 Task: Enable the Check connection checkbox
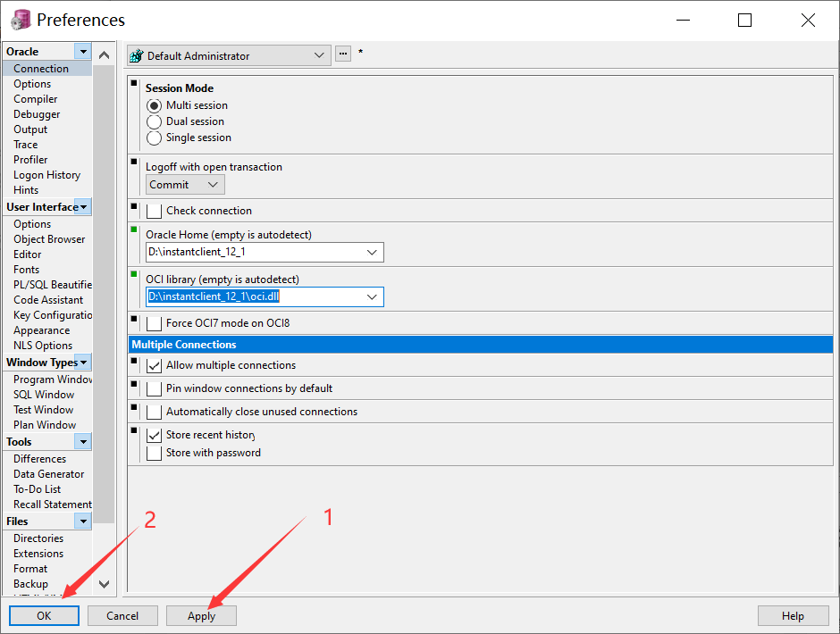click(x=154, y=211)
